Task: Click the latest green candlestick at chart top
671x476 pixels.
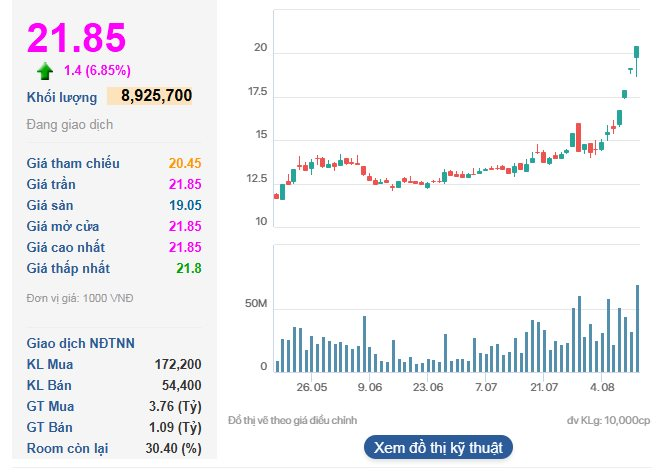Action: (x=637, y=52)
